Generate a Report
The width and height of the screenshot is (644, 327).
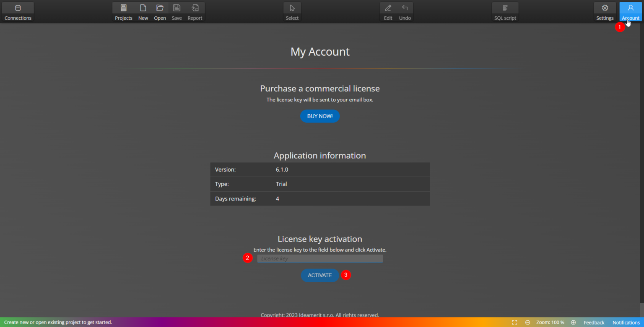click(x=195, y=11)
